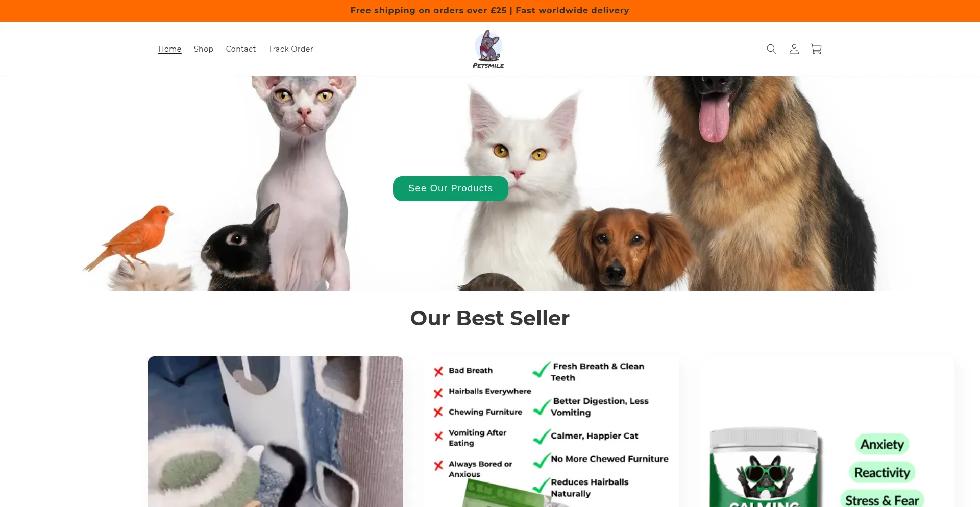980x507 pixels.
Task: Click the hero banner pets image
Action: click(490, 183)
